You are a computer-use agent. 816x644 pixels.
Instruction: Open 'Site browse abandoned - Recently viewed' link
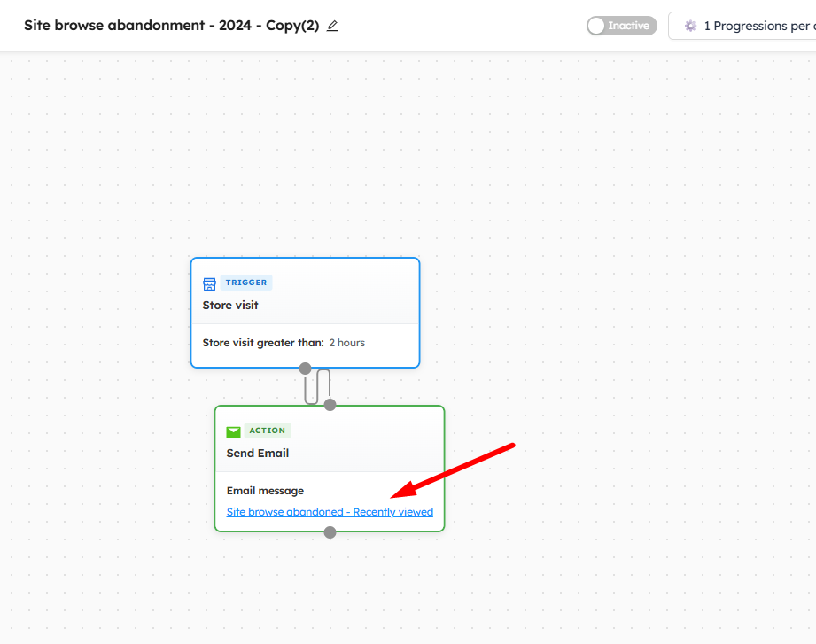coord(330,512)
